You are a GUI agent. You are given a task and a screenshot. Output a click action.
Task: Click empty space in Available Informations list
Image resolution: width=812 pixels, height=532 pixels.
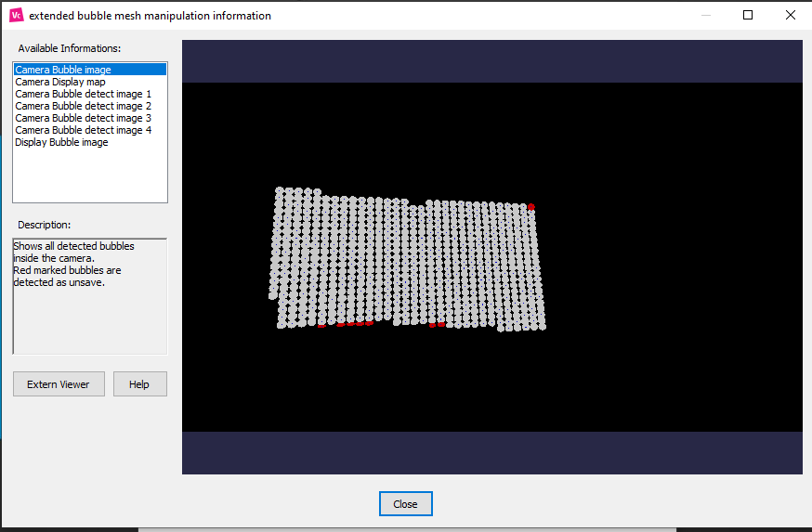coord(89,176)
